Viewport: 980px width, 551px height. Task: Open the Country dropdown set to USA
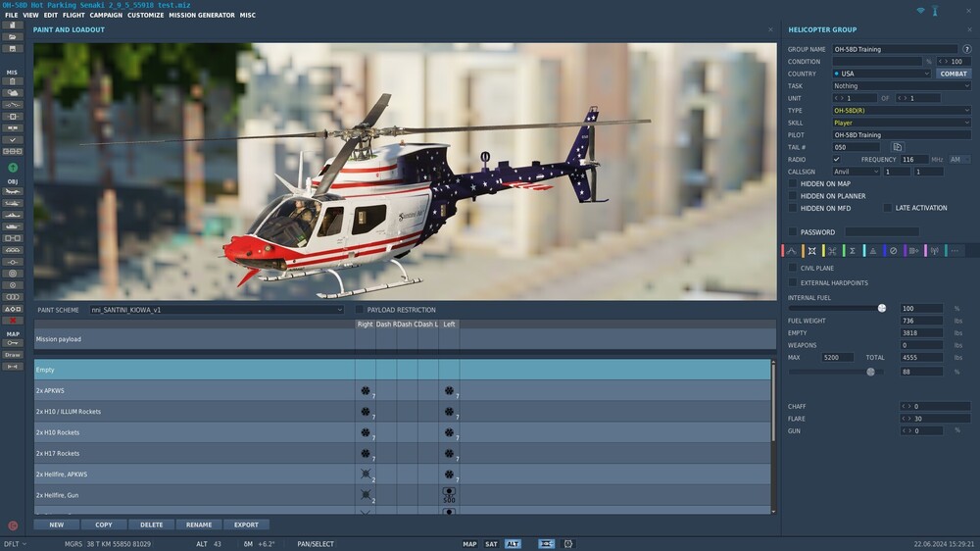[x=881, y=74]
